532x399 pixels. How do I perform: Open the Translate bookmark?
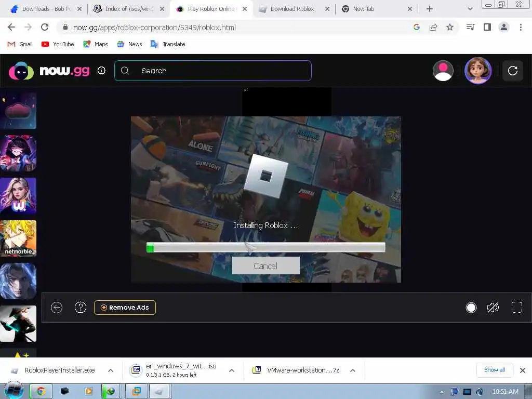point(168,44)
